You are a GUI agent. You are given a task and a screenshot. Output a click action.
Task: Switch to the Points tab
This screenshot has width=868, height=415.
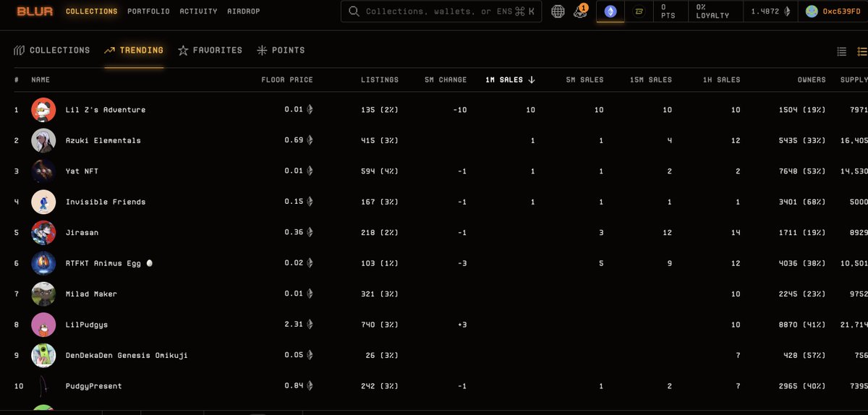(x=281, y=51)
